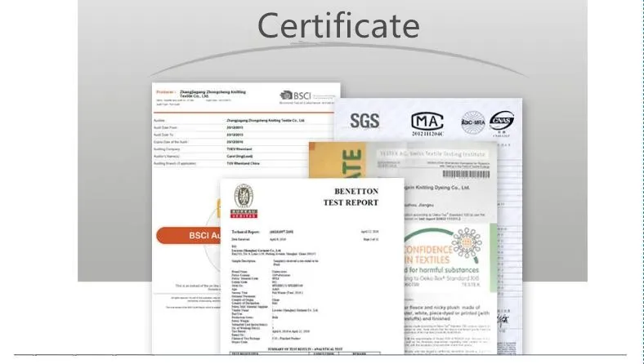Click the 'Technical Report' line in test report
The image size is (644, 364).
(x=263, y=232)
